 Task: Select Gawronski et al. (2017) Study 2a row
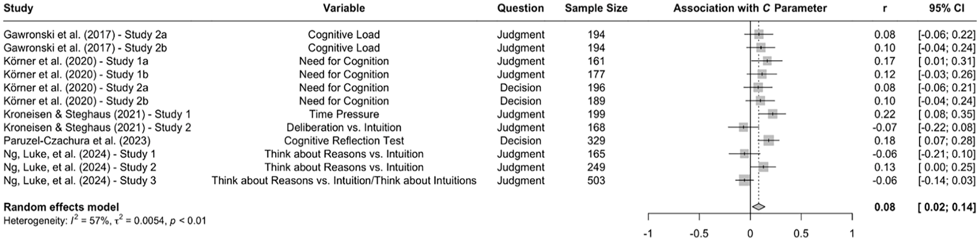pyautogui.click(x=489, y=35)
